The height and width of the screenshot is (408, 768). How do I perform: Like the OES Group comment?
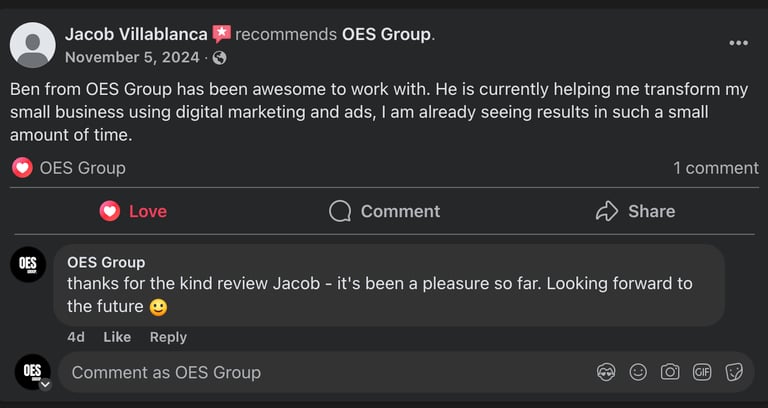[117, 337]
